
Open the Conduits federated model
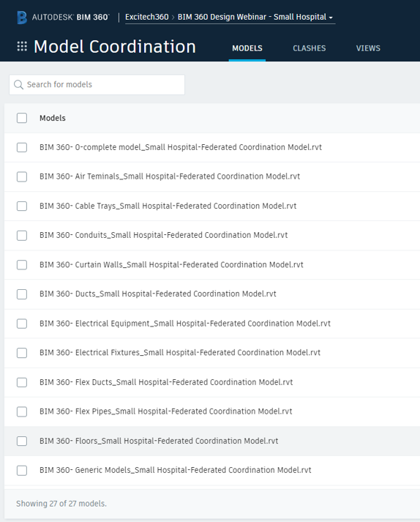point(163,235)
